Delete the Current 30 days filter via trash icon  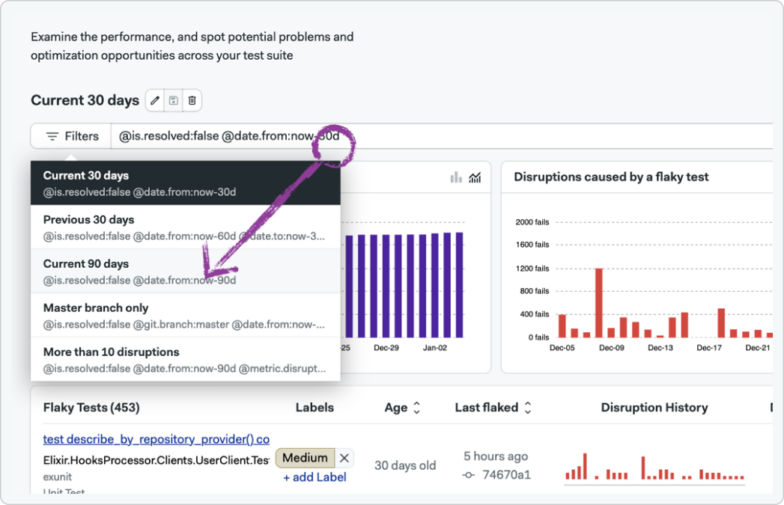(192, 100)
